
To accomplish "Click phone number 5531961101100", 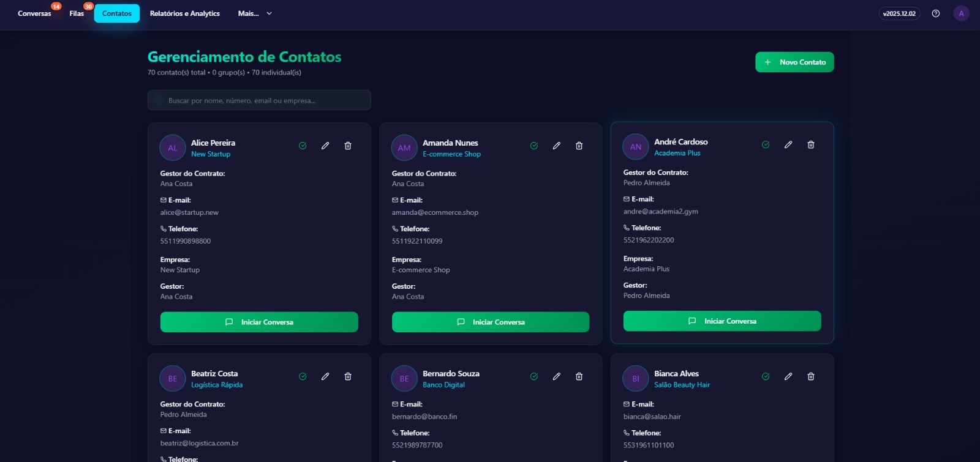I will [x=649, y=445].
